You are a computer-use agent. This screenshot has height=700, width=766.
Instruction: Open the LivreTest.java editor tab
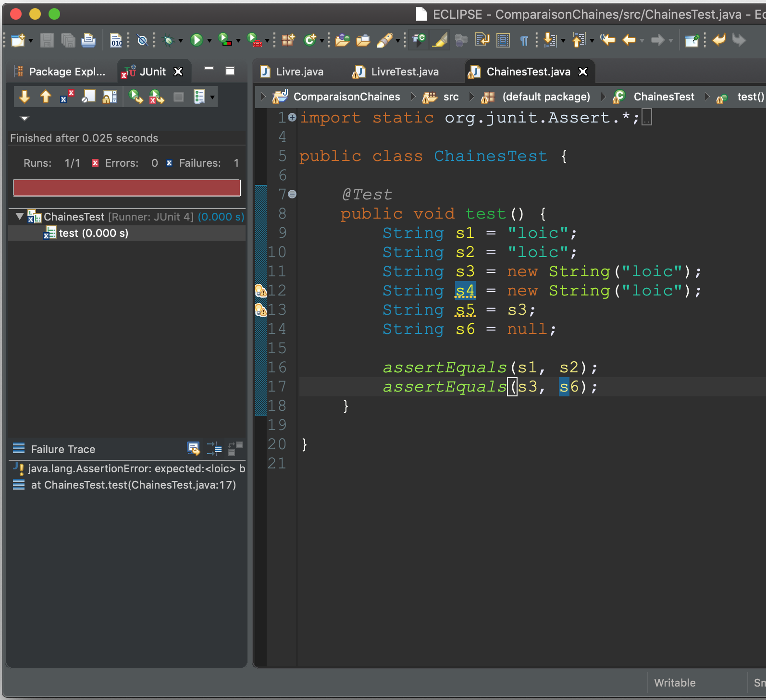(395, 72)
